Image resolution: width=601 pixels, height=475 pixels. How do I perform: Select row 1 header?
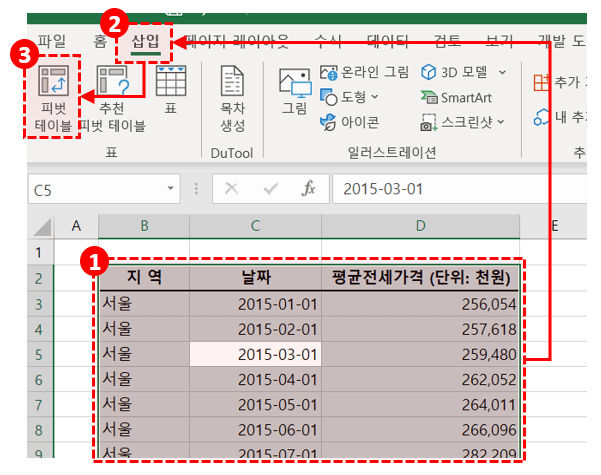(x=39, y=252)
